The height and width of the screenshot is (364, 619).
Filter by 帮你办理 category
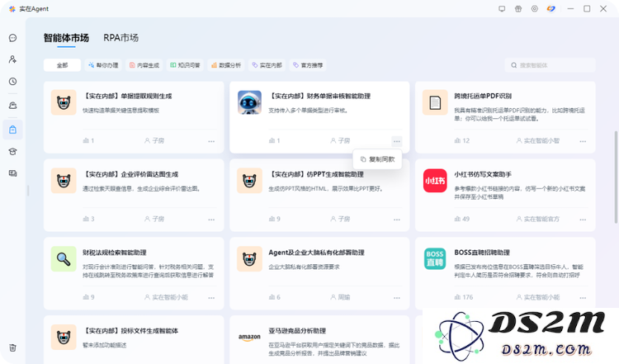coord(103,65)
